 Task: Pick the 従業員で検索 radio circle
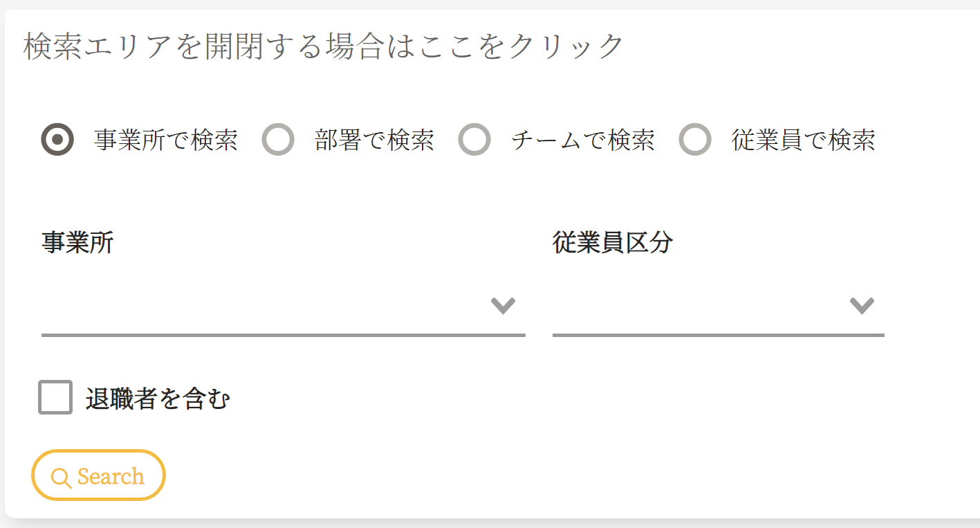point(695,140)
